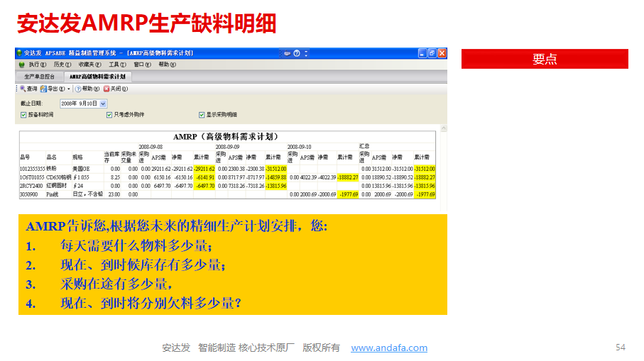
Task: Open the 截止日期 date dropdown arrow
Action: [103, 104]
